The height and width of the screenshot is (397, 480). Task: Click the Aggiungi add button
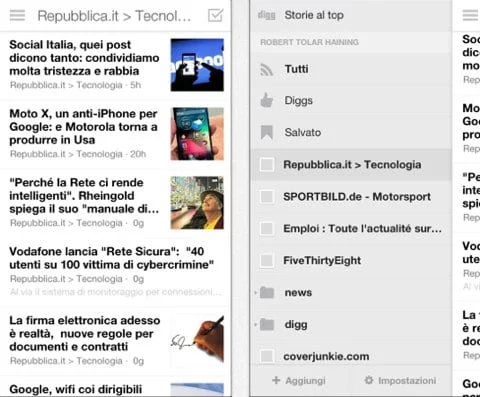pyautogui.click(x=299, y=380)
